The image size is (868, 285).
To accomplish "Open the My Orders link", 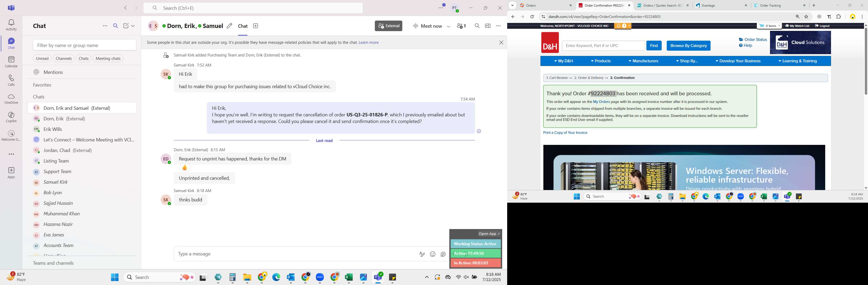I will pyautogui.click(x=601, y=102).
